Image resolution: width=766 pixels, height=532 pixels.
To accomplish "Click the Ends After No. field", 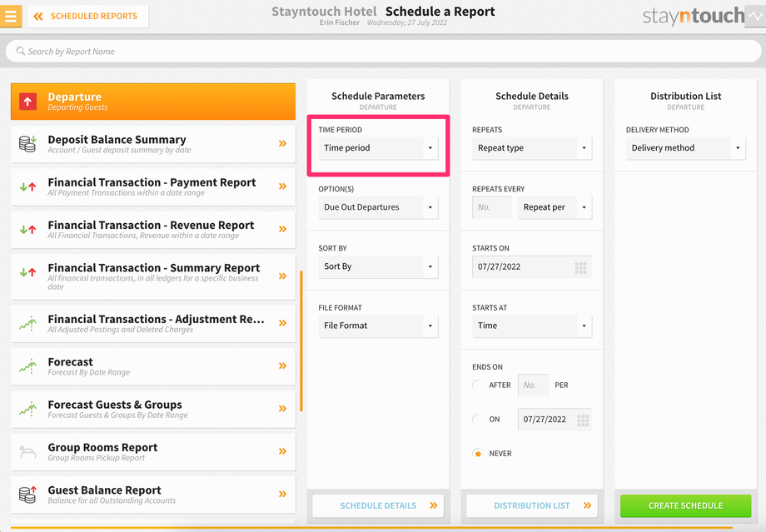I will pos(534,385).
